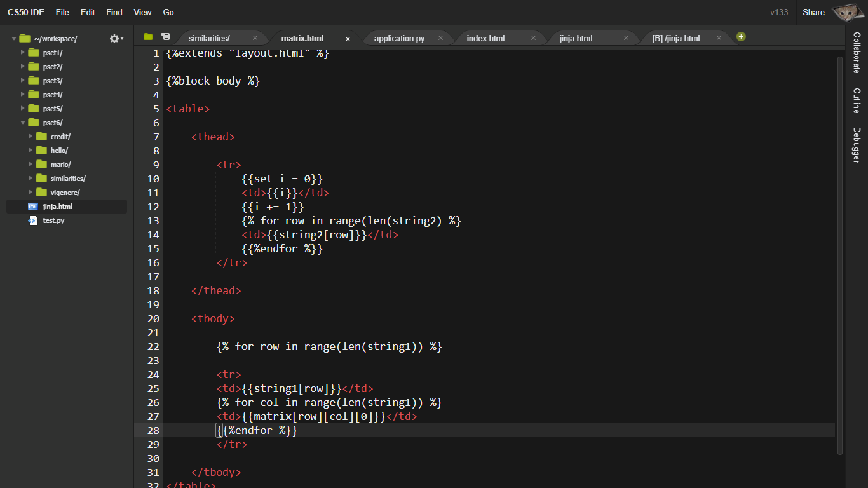This screenshot has width=868, height=488.
Task: Expand the hello/ folder arrow
Action: point(31,151)
